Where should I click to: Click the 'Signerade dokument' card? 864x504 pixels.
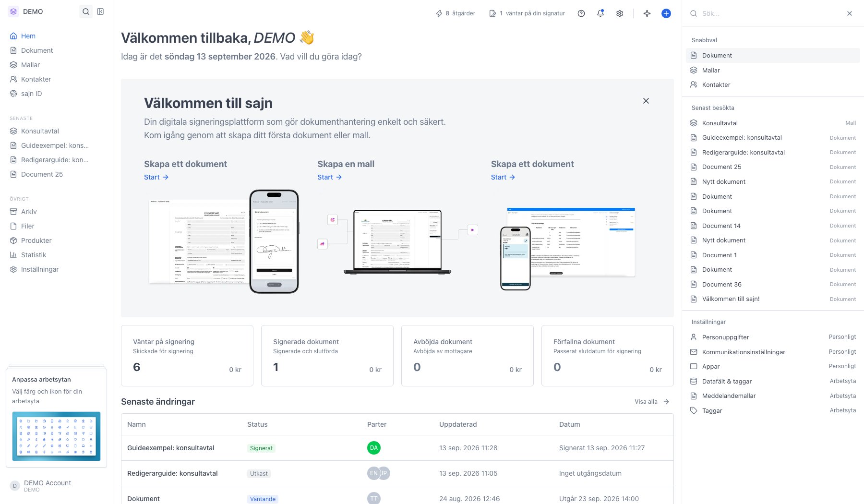coord(327,356)
